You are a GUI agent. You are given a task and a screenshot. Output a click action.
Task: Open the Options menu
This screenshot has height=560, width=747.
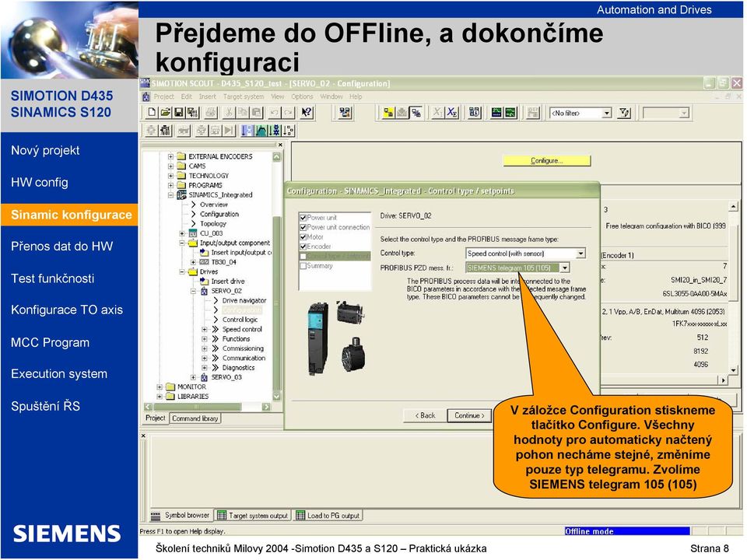(302, 96)
